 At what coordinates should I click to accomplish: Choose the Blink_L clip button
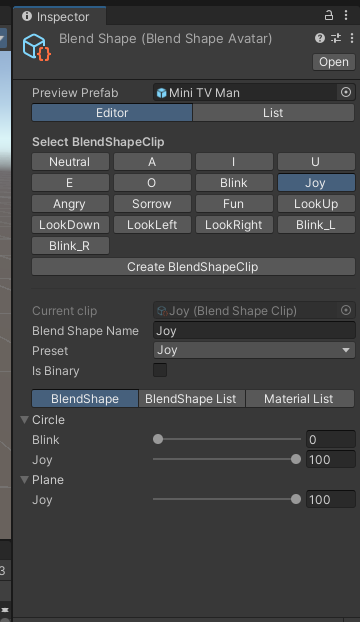(x=316, y=225)
